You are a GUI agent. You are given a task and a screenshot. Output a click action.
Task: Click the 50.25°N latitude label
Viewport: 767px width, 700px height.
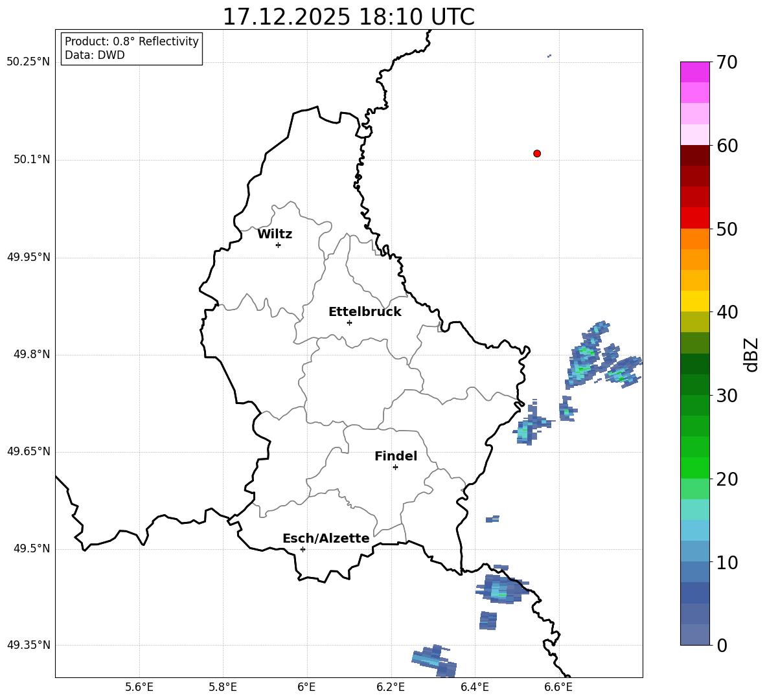(x=29, y=62)
